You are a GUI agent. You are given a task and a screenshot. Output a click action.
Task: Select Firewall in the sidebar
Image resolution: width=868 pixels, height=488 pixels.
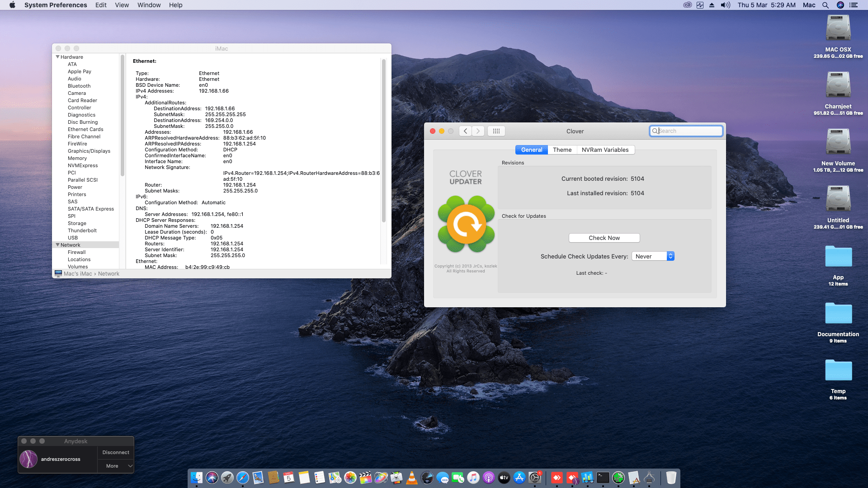click(x=76, y=252)
